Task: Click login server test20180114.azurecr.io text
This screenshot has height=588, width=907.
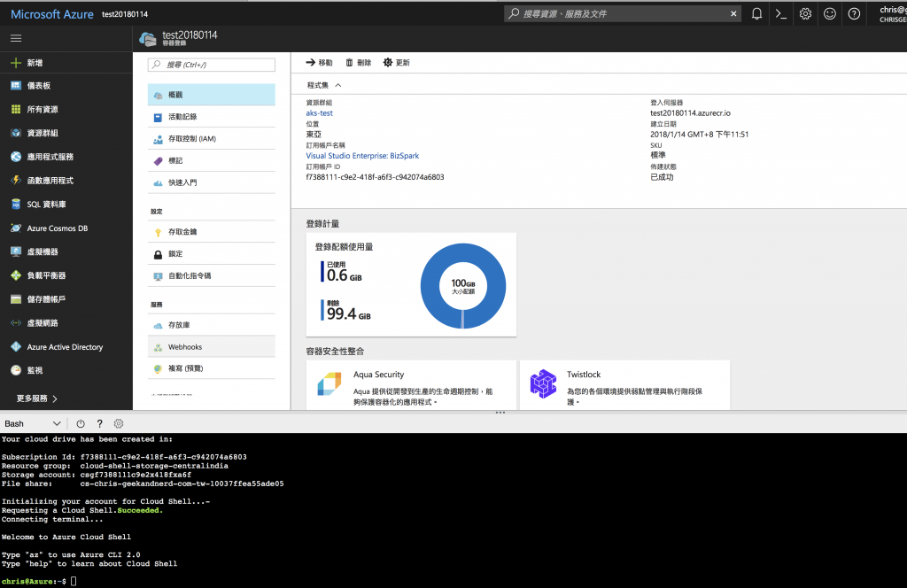Action: (x=690, y=113)
